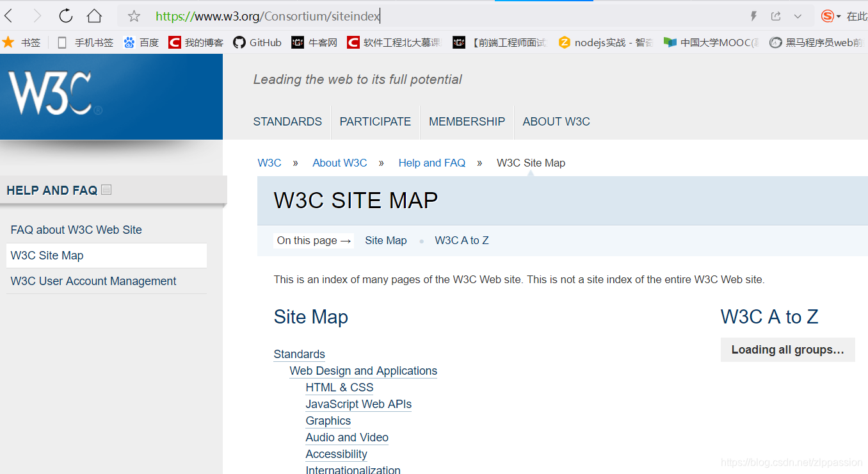Open the 百度 bookmark

tap(141, 42)
